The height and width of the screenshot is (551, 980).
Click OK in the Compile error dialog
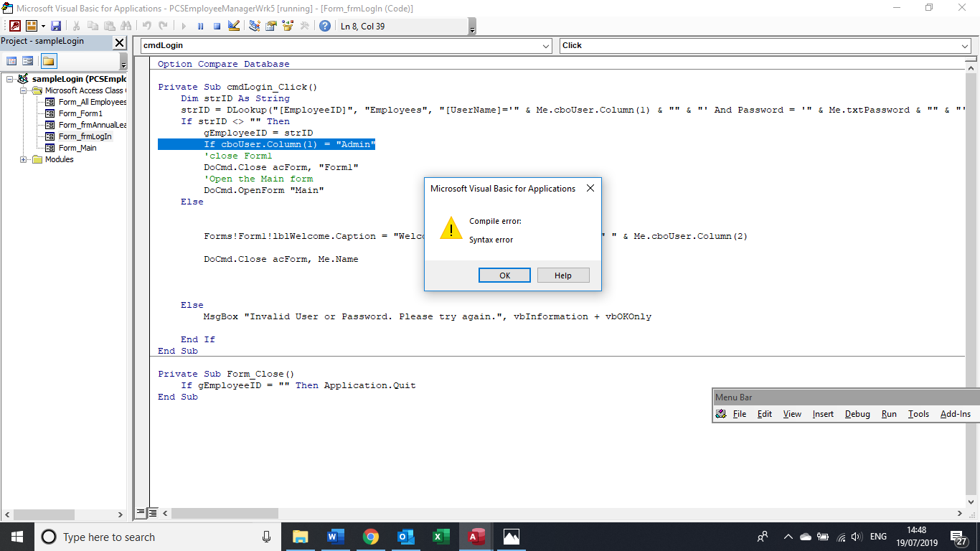tap(504, 275)
